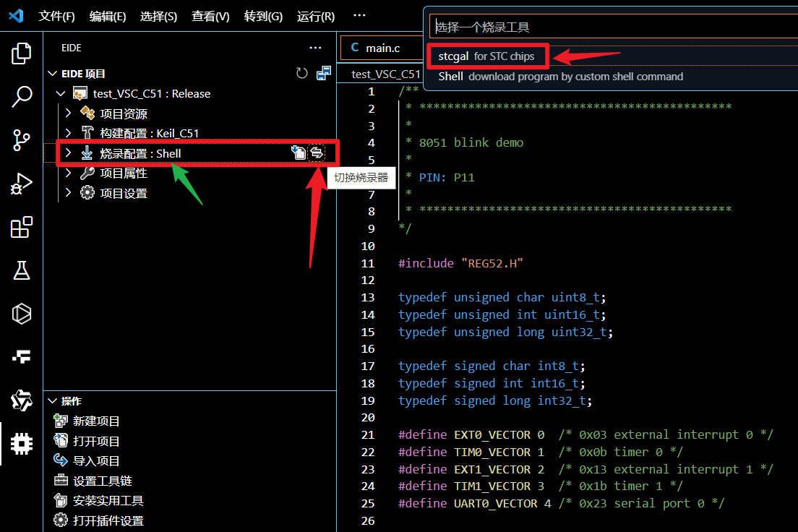This screenshot has height=532, width=798.
Task: Open EIDE panel more actions ellipsis
Action: click(316, 48)
